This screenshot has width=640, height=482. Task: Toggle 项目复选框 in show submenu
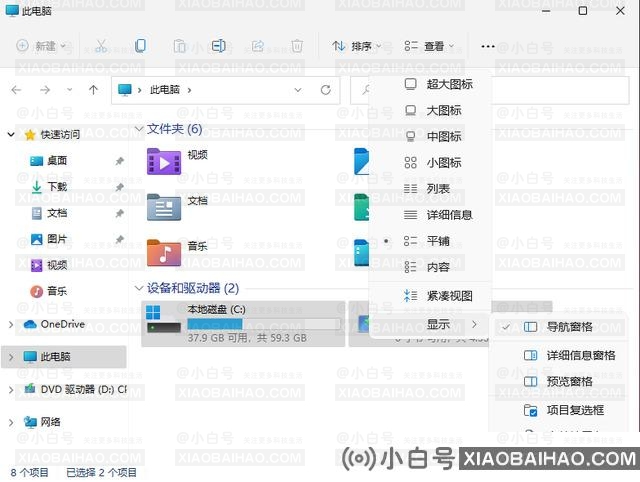[559, 410]
